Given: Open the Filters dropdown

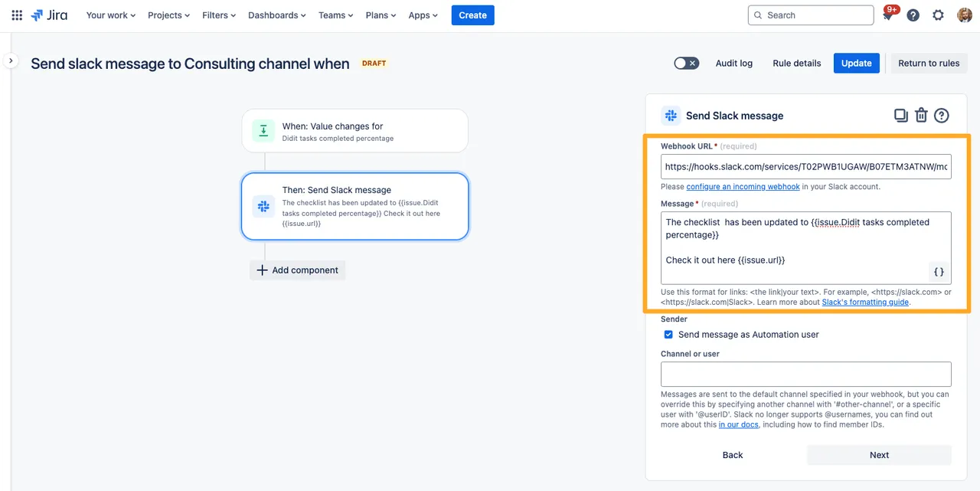Looking at the screenshot, I should click(x=220, y=15).
